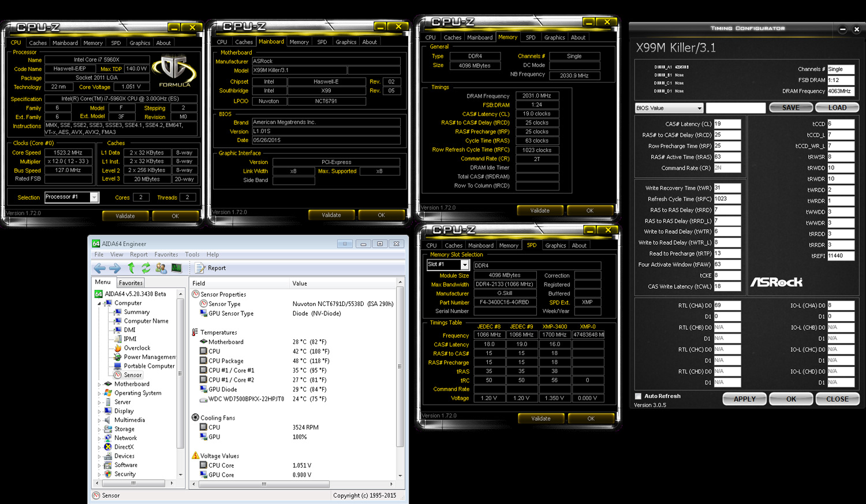Click the CAS# Latency (CL) field showing 19
Image resolution: width=866 pixels, height=504 pixels.
[x=727, y=124]
